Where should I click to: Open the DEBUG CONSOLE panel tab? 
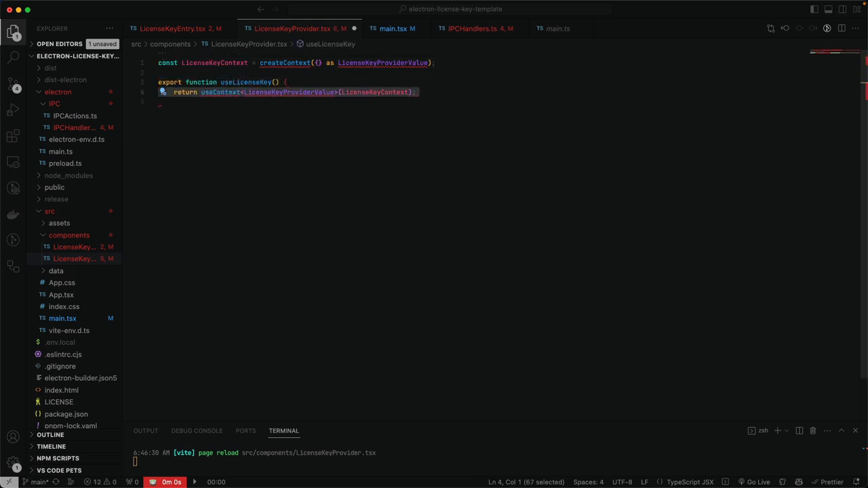click(x=197, y=430)
